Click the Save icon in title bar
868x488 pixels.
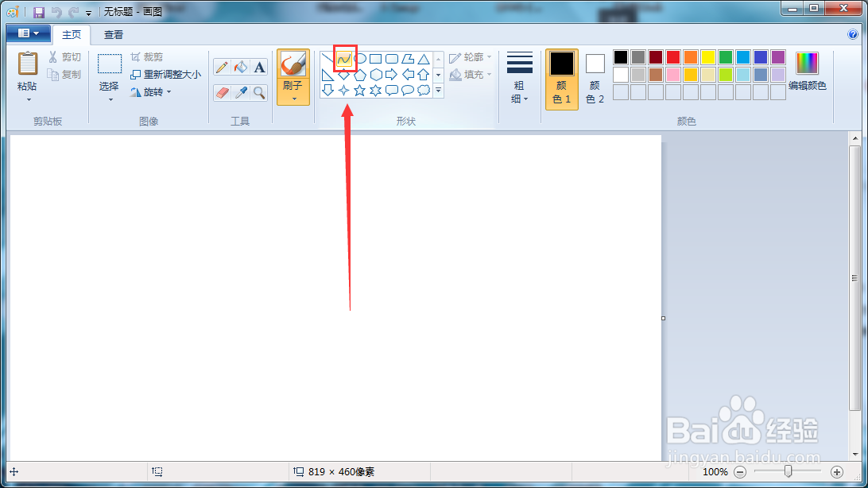39,12
